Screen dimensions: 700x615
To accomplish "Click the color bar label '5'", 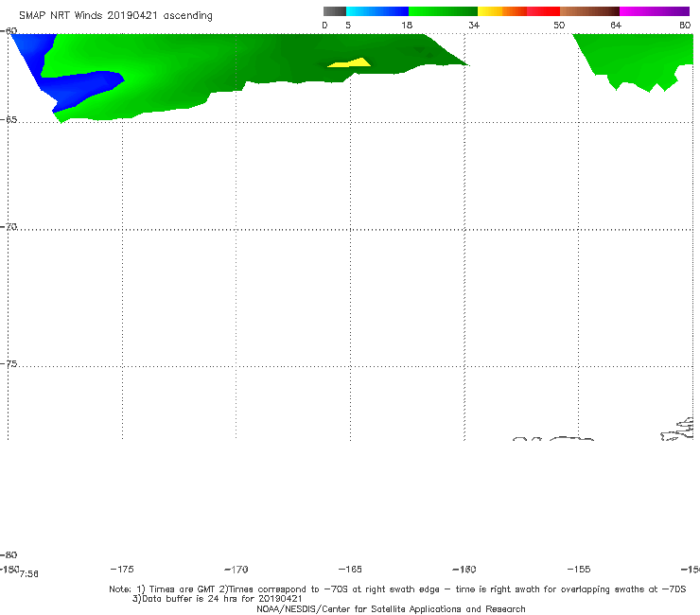I will (x=348, y=25).
